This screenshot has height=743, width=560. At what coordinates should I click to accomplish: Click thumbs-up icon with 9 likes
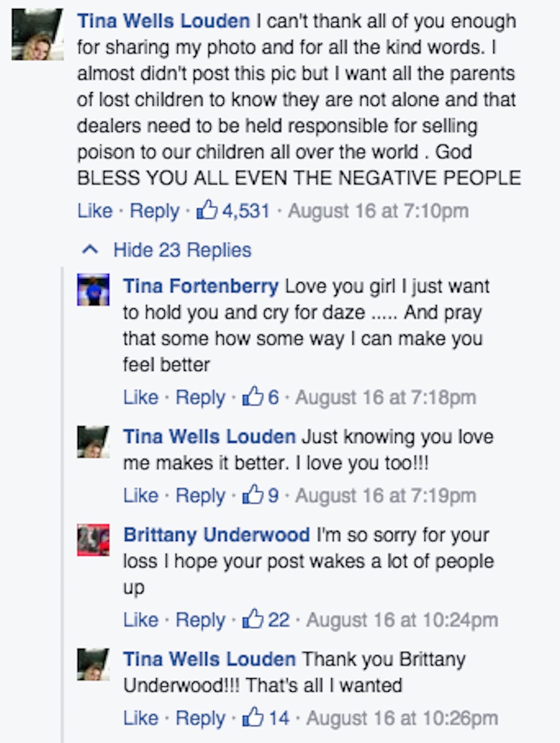point(253,496)
